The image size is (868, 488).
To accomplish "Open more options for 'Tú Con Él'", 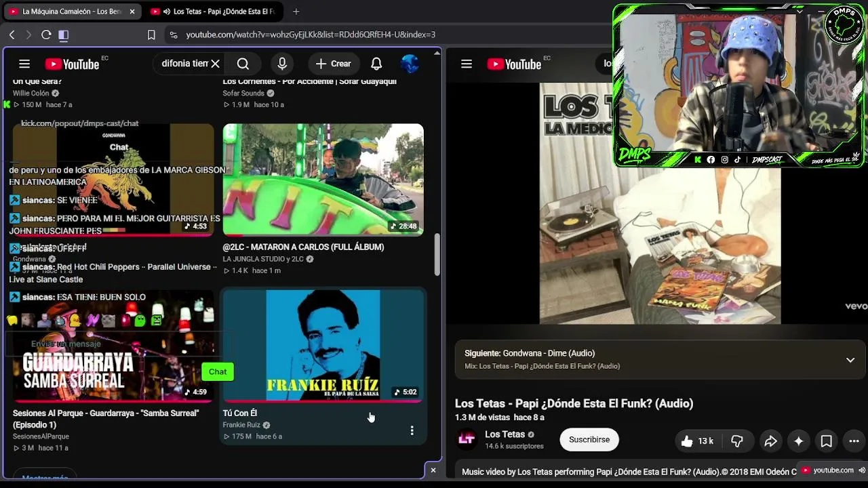I will 412,430.
